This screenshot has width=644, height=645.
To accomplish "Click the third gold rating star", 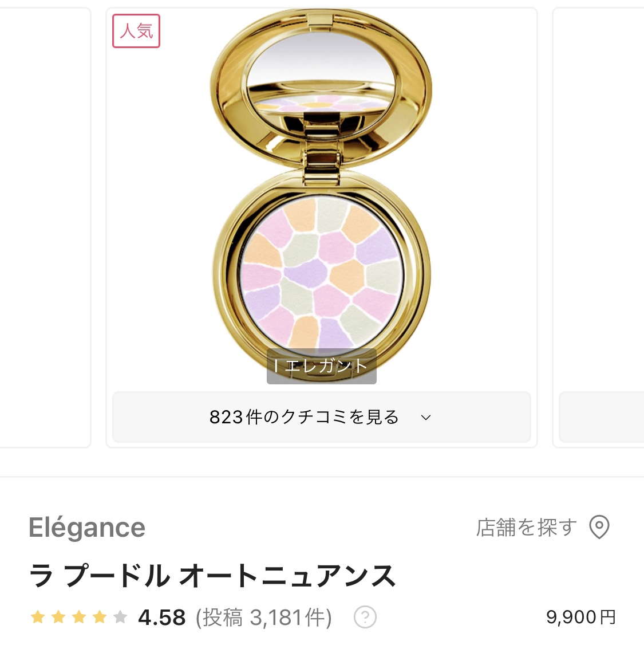I will point(79,618).
